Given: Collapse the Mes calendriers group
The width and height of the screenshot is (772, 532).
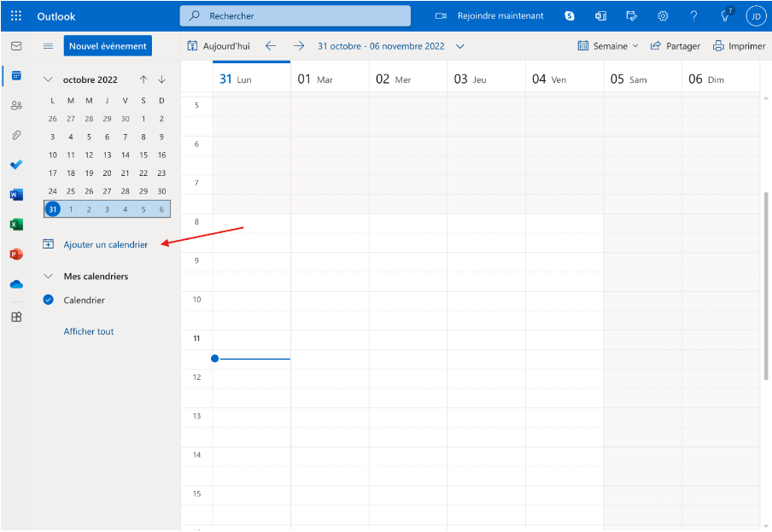Looking at the screenshot, I should point(48,276).
